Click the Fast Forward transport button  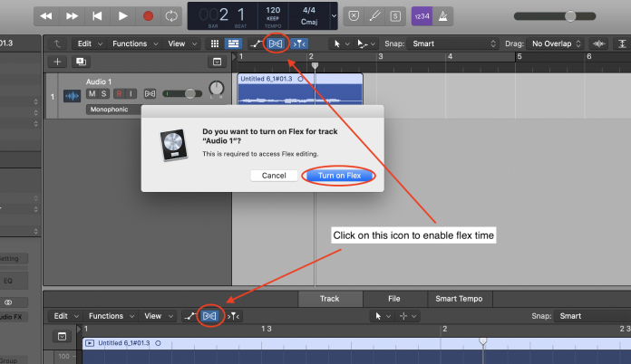click(x=72, y=16)
